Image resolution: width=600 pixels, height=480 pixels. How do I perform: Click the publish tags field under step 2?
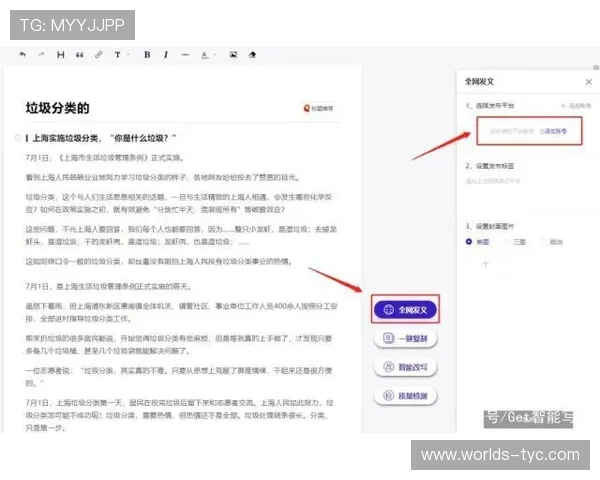point(493,181)
